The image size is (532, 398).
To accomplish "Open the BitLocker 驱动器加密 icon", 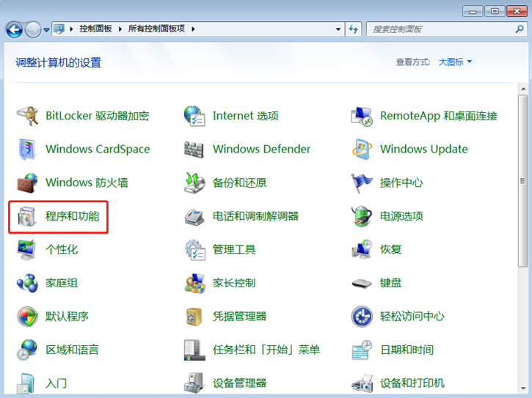I will click(x=27, y=116).
